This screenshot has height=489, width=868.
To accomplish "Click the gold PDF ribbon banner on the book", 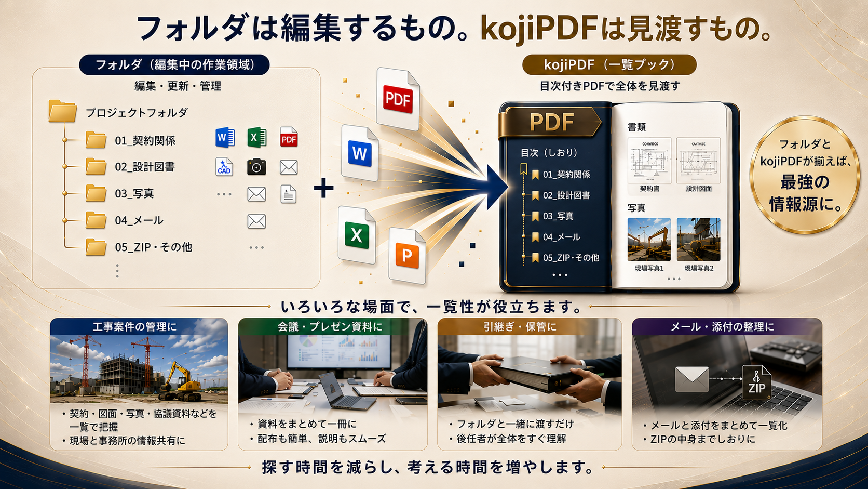I will point(550,123).
